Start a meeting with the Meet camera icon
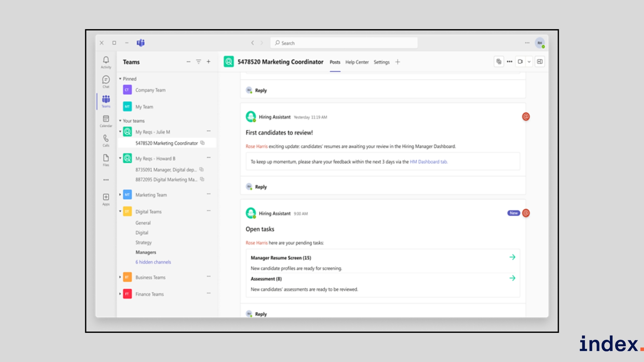The image size is (644, 362). click(x=520, y=62)
